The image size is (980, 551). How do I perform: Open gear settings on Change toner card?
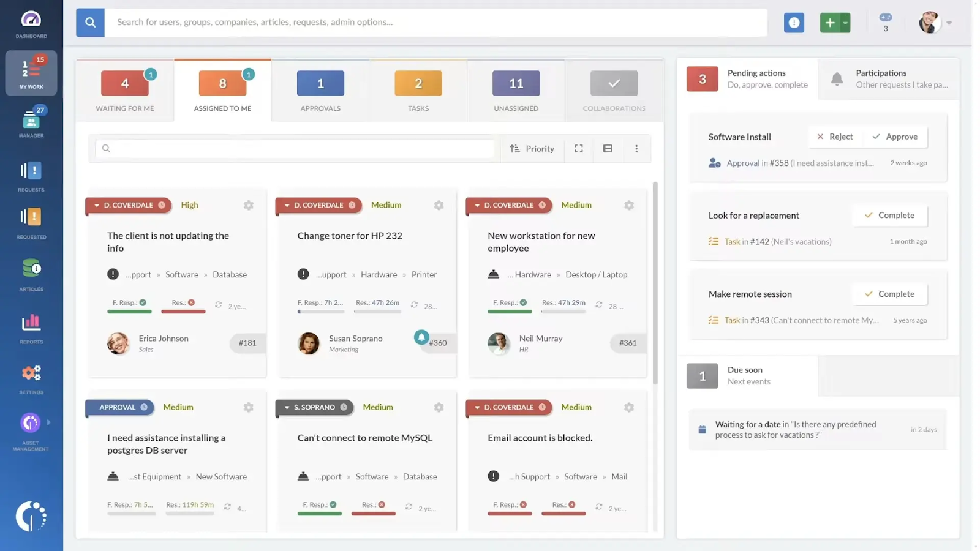pyautogui.click(x=439, y=206)
